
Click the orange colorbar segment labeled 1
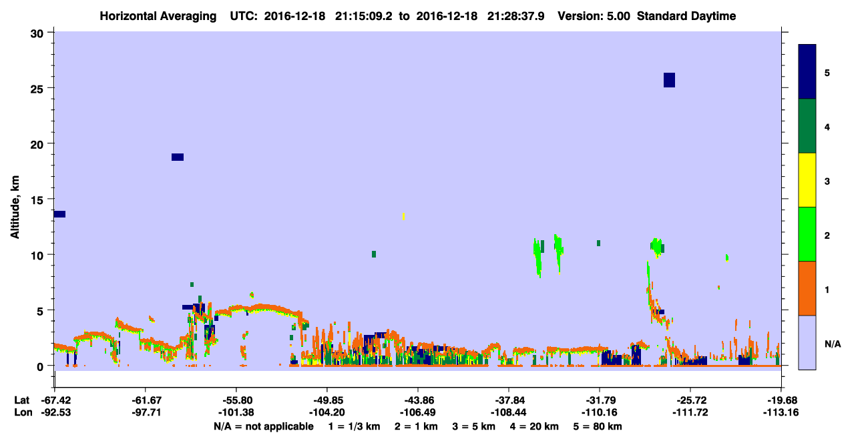click(x=807, y=288)
